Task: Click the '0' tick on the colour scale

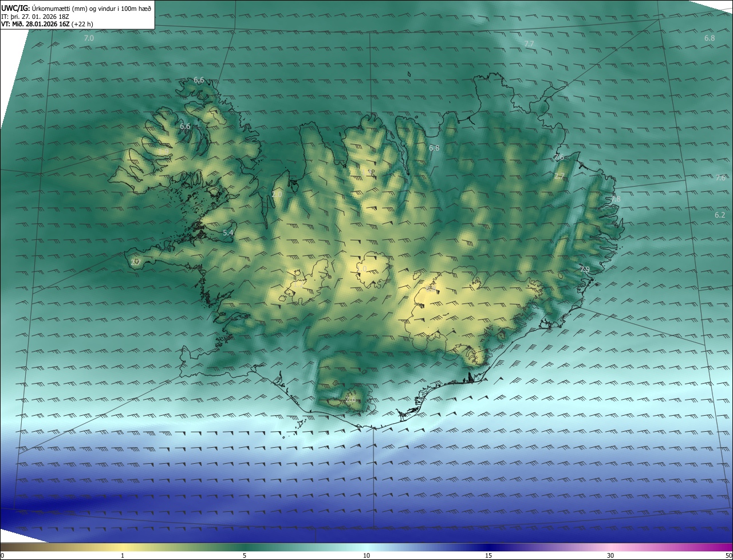Action: tap(2, 556)
